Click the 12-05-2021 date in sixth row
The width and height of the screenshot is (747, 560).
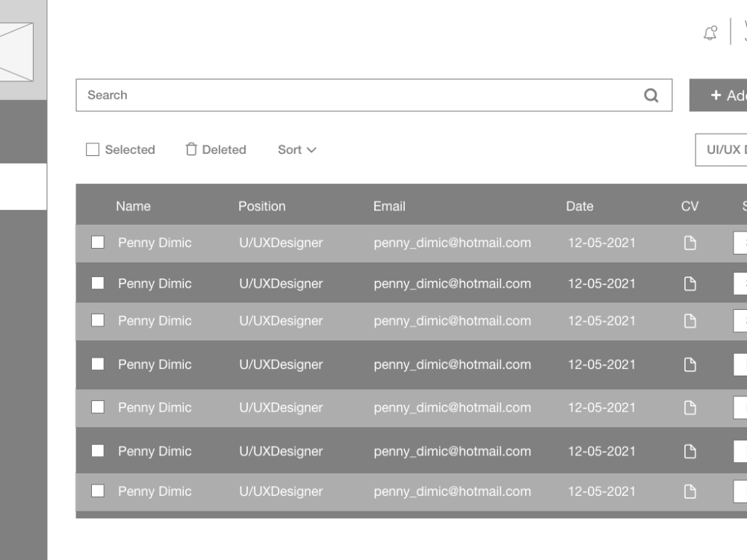601,452
